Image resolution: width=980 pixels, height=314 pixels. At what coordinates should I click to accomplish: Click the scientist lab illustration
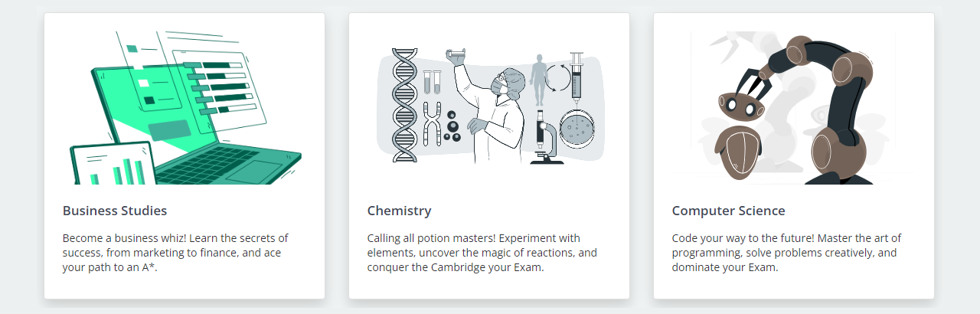(489, 106)
